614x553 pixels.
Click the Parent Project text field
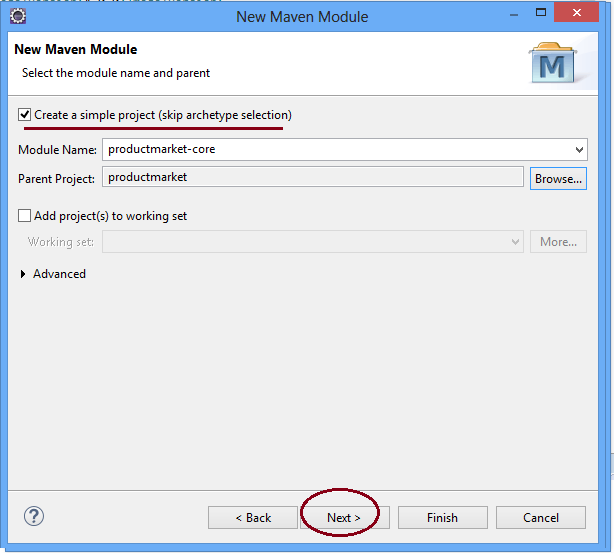[312, 177]
